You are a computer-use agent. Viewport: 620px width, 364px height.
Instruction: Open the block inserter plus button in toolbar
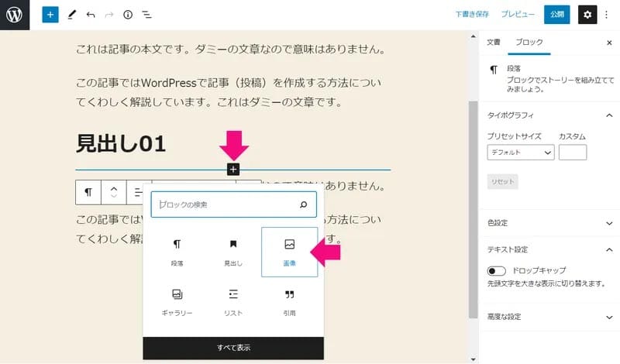pyautogui.click(x=50, y=15)
